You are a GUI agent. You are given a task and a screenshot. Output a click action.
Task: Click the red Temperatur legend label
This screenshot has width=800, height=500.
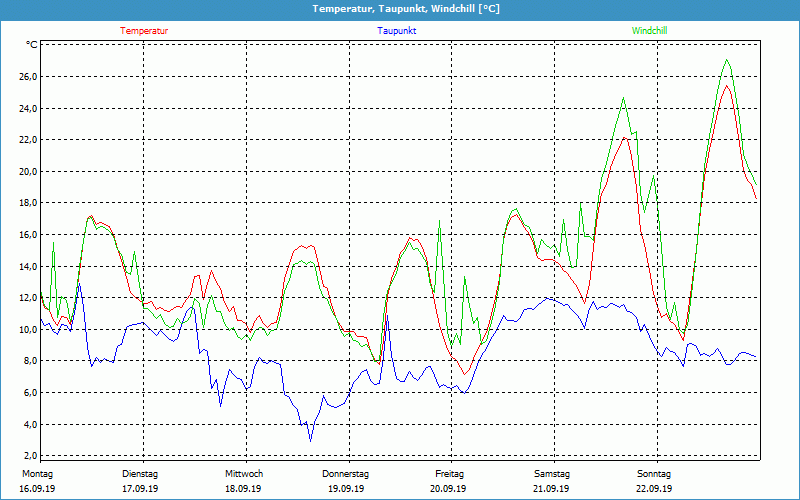(x=144, y=31)
